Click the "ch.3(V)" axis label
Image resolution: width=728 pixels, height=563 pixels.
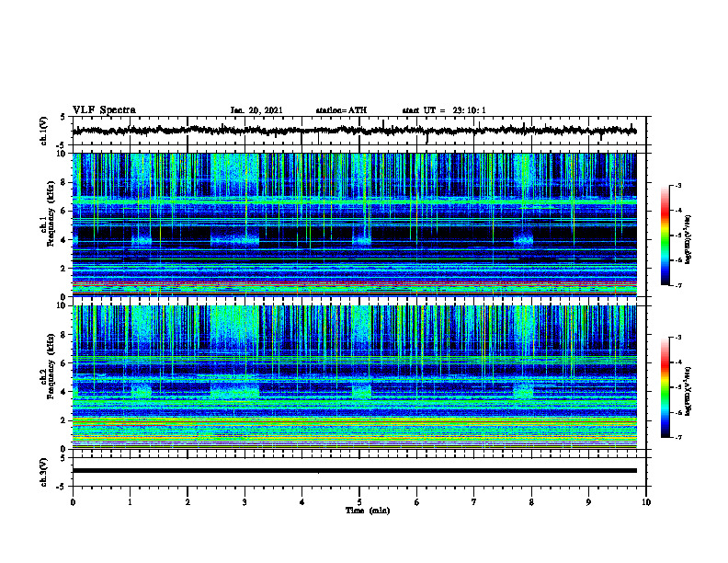[44, 472]
